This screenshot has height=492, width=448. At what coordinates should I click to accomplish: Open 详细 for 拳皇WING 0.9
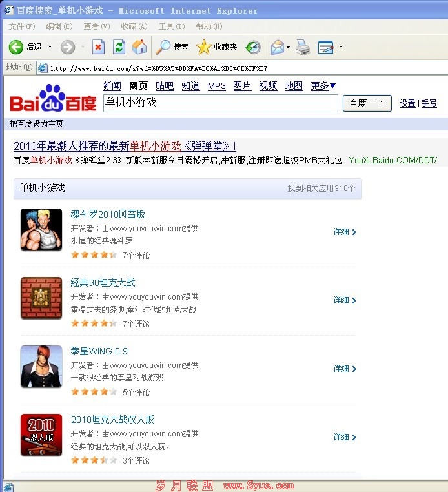345,369
